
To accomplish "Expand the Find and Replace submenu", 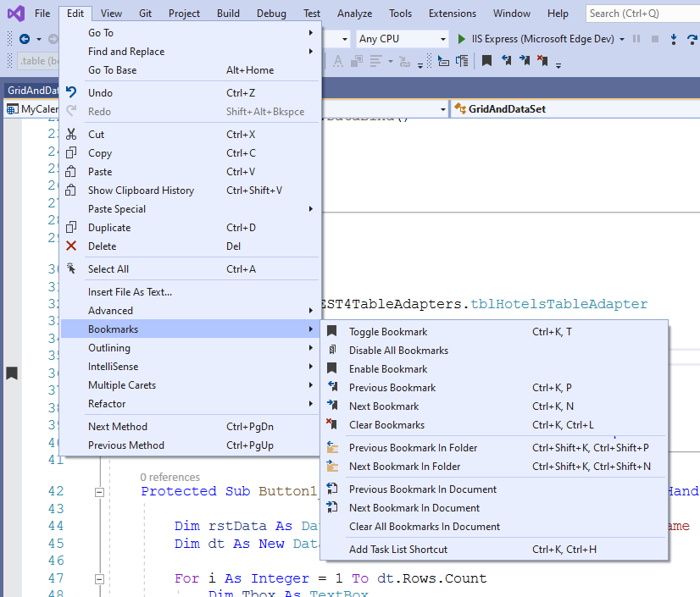I will click(x=191, y=52).
